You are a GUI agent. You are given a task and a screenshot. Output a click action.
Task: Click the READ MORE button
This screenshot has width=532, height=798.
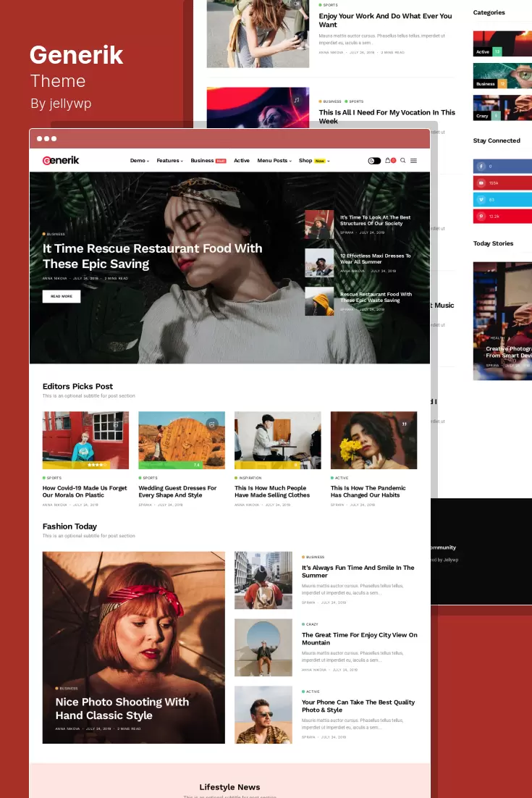[62, 296]
